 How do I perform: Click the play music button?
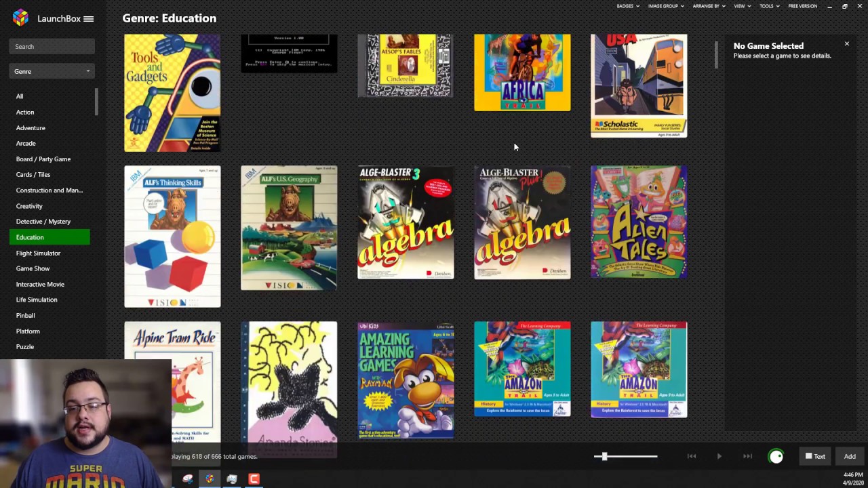coord(719,456)
